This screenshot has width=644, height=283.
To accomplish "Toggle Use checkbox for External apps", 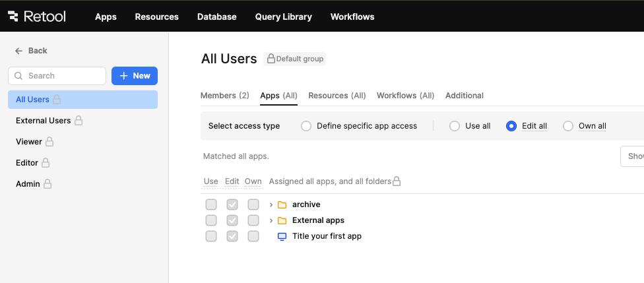I will 211,220.
